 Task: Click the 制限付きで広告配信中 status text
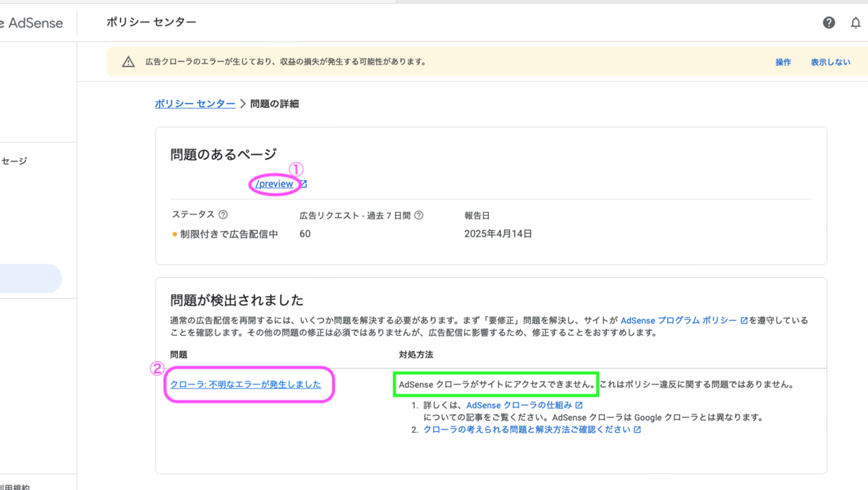(229, 234)
